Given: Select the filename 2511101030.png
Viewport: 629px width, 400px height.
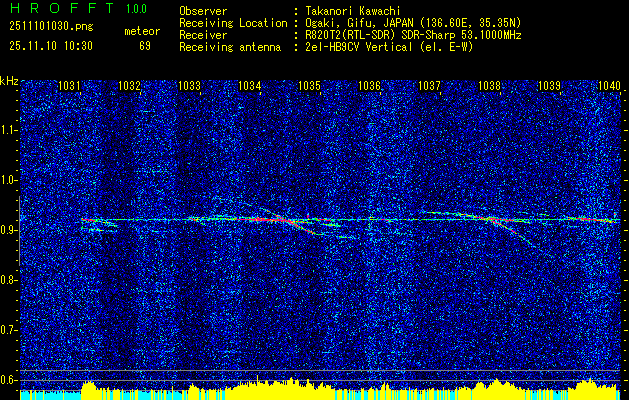Looking at the screenshot, I should click(x=51, y=27).
